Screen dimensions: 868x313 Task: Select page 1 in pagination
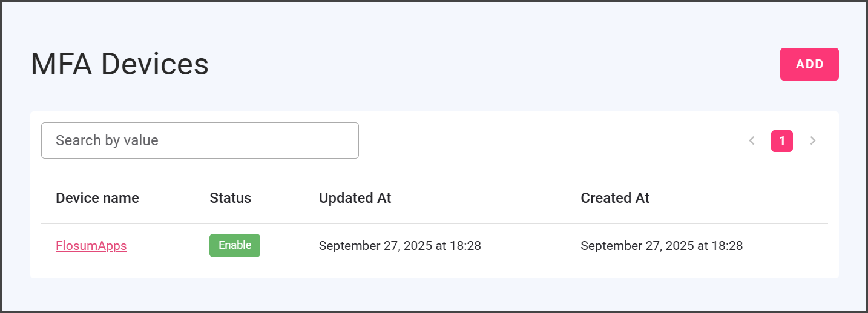(781, 140)
